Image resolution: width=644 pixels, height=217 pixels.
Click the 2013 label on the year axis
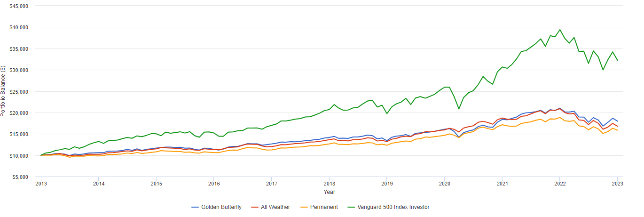(40, 184)
